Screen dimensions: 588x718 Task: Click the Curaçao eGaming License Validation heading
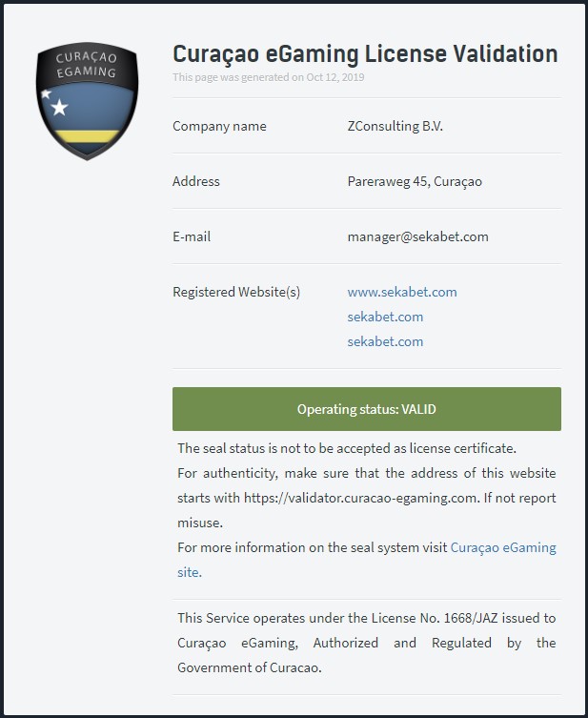tap(365, 53)
